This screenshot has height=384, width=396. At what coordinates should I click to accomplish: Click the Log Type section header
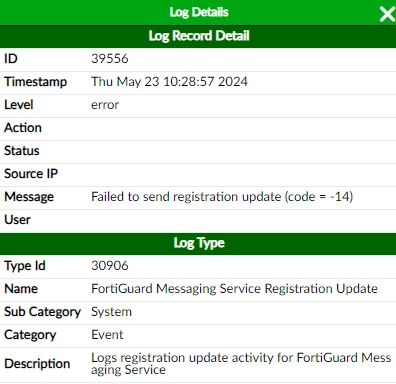(199, 243)
